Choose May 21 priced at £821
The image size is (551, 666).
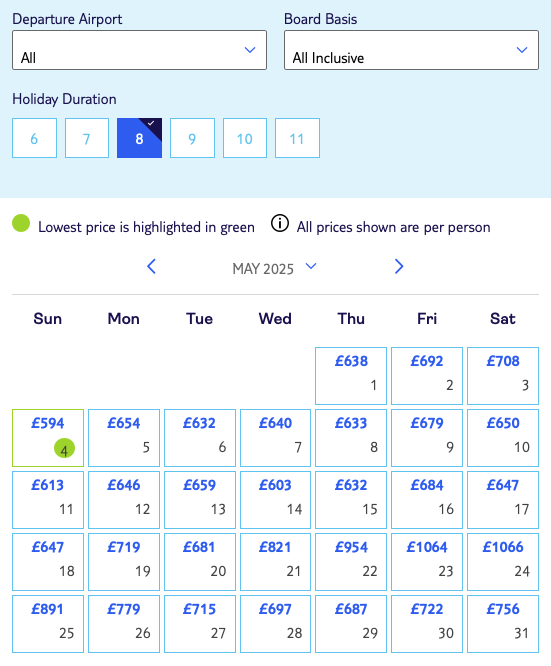(x=275, y=562)
